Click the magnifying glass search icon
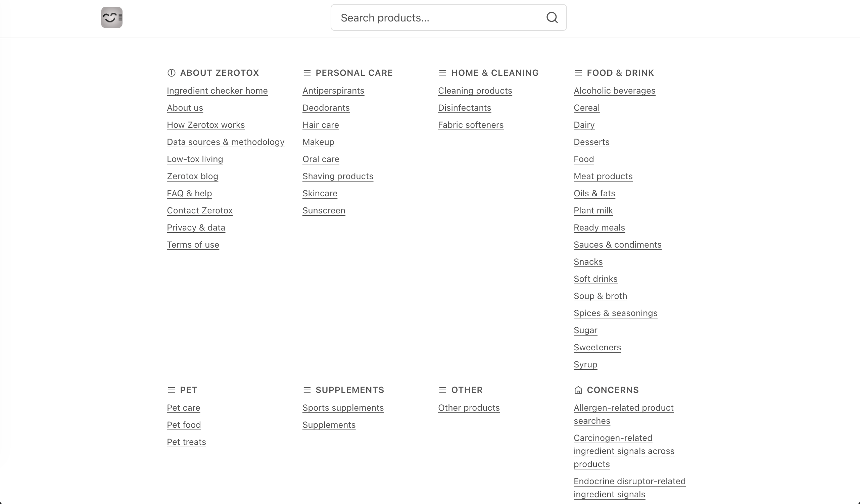The width and height of the screenshot is (860, 504). (x=552, y=17)
